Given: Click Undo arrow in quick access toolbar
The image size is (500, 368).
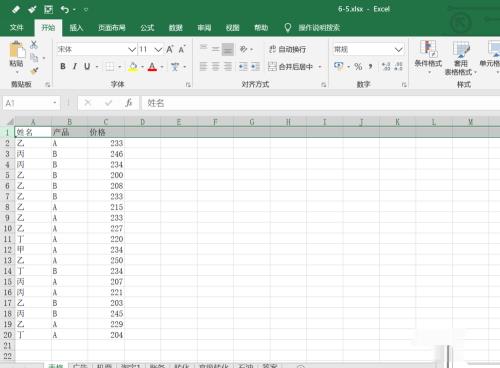Looking at the screenshot, I should [65, 9].
